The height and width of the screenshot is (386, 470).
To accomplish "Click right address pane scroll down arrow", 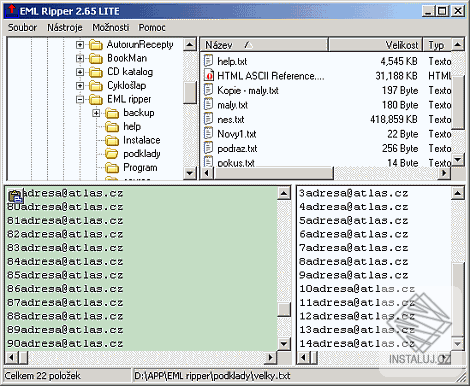I will [x=458, y=344].
